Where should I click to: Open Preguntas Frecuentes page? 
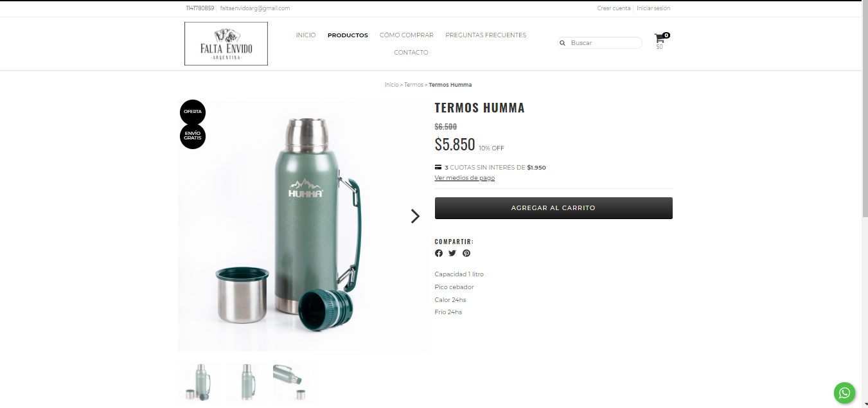pyautogui.click(x=486, y=35)
